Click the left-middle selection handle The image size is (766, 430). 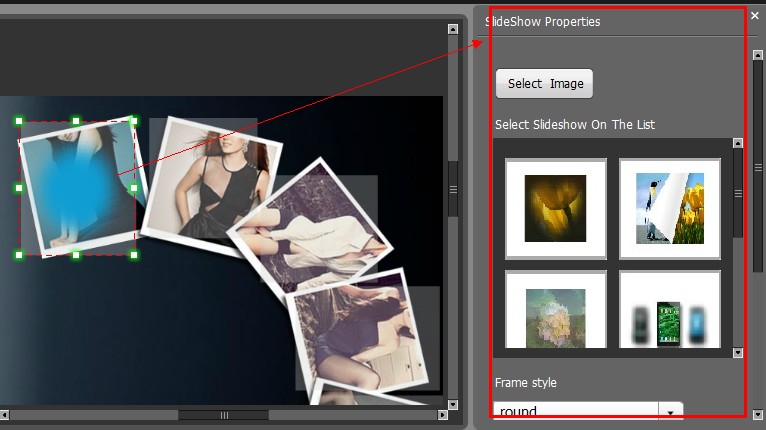(x=19, y=188)
